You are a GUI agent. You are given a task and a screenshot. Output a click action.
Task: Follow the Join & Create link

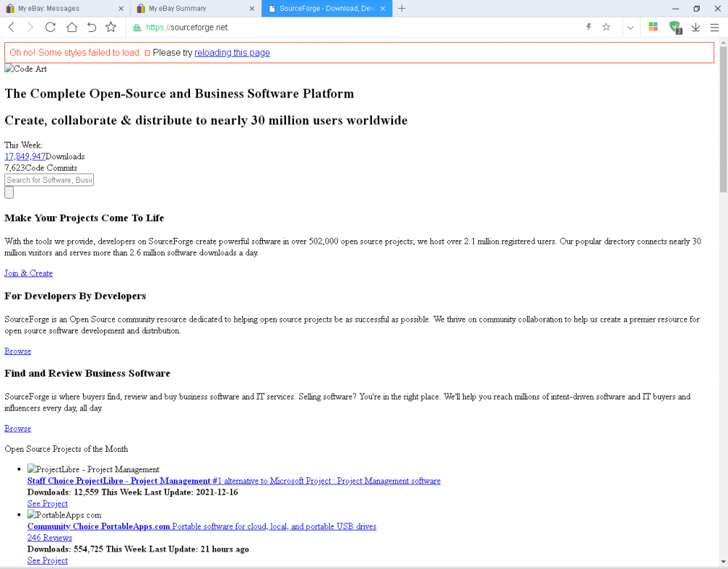[28, 273]
